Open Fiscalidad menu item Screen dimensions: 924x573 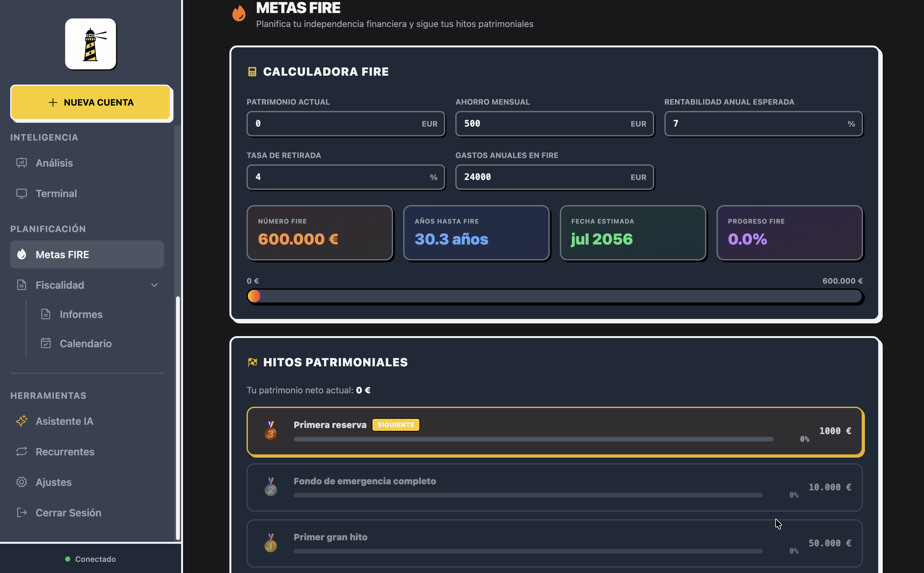87,285
